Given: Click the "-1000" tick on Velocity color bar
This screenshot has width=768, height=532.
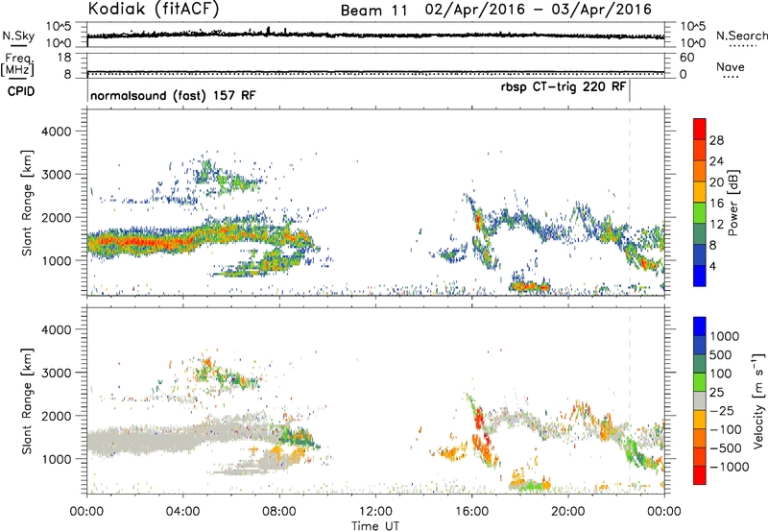Looking at the screenshot, I should 730,467.
